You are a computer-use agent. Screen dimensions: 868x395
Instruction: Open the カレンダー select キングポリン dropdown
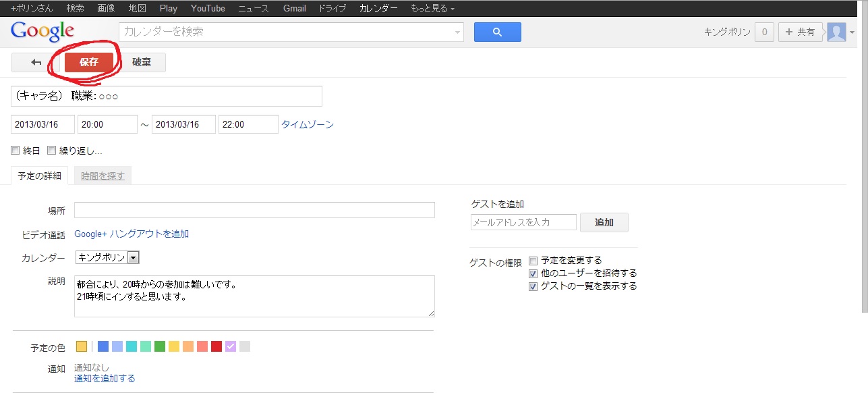coord(107,257)
